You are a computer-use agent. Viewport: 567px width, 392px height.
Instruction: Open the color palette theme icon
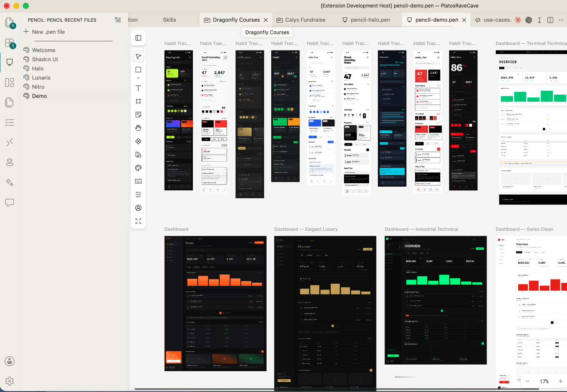(x=138, y=168)
